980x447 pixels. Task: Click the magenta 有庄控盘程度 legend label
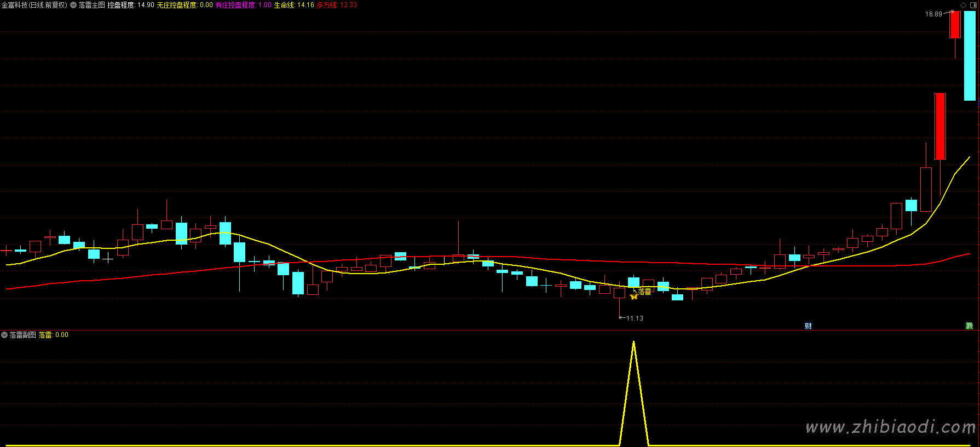[243, 5]
